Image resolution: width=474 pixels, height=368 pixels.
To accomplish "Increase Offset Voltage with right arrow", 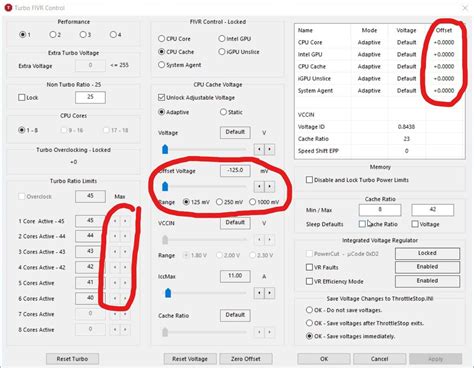I will (x=269, y=187).
